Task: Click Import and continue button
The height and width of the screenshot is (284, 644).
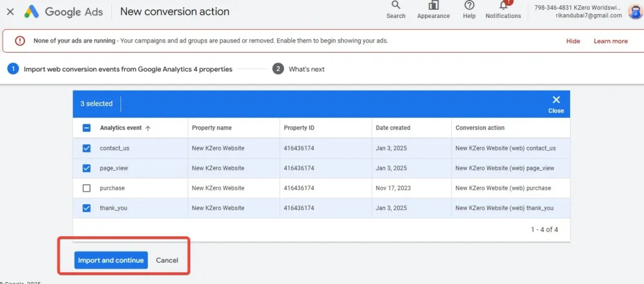Action: 111,260
